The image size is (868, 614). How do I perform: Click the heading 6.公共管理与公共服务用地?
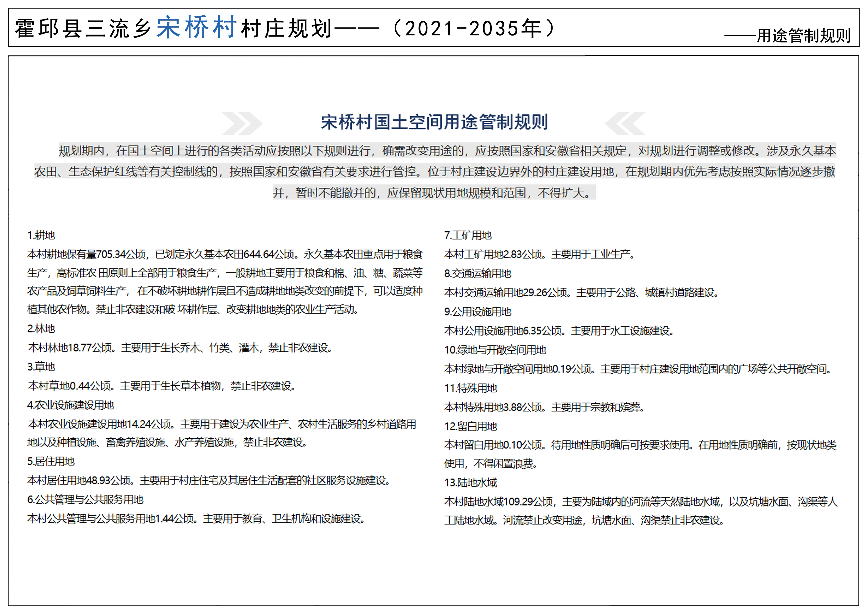click(85, 499)
